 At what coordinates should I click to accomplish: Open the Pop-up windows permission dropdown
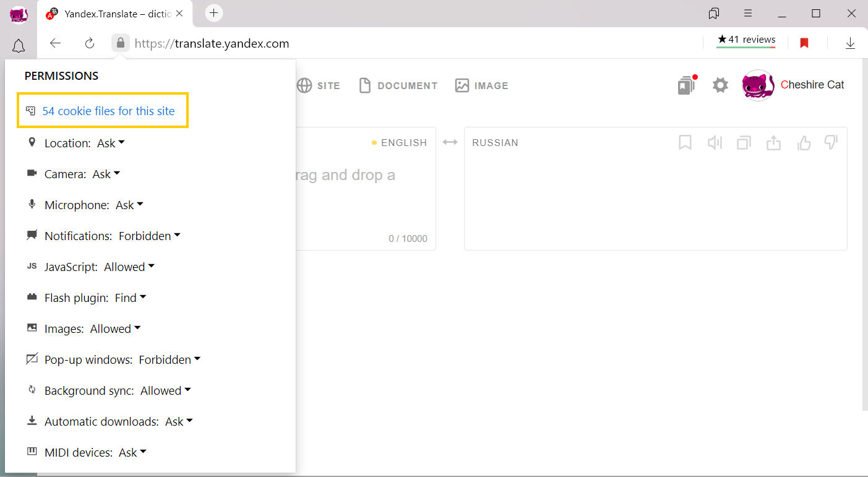point(170,359)
